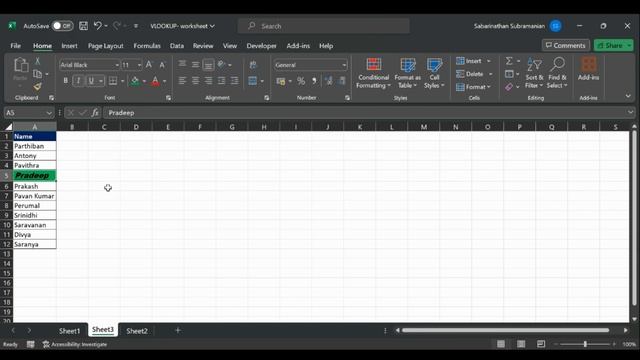Select the Format Painter brush
The height and width of the screenshot is (360, 640).
tap(38, 86)
